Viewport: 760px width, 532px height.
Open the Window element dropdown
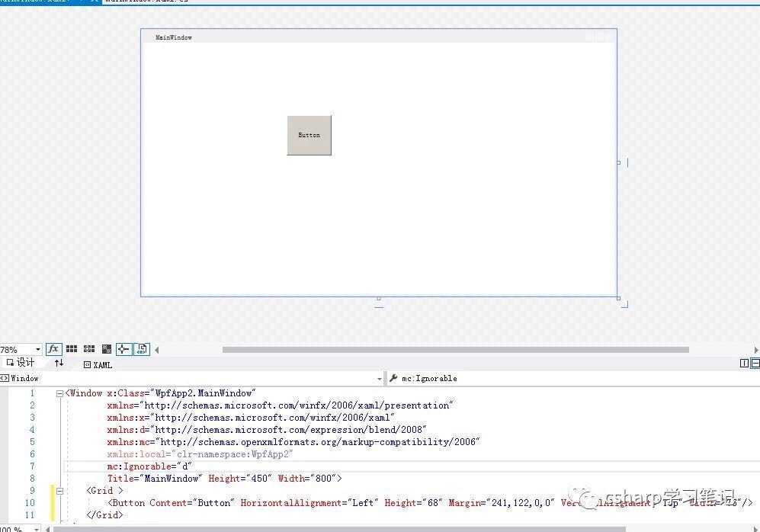tap(191, 378)
